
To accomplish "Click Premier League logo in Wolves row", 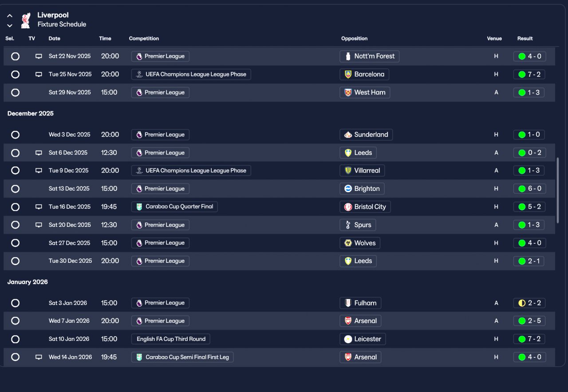I will [x=139, y=243].
